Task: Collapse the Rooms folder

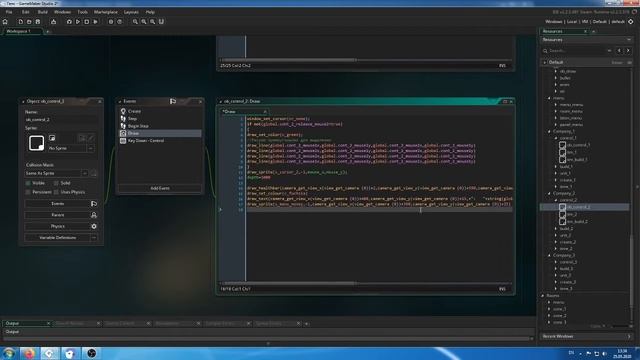Action: click(543, 296)
